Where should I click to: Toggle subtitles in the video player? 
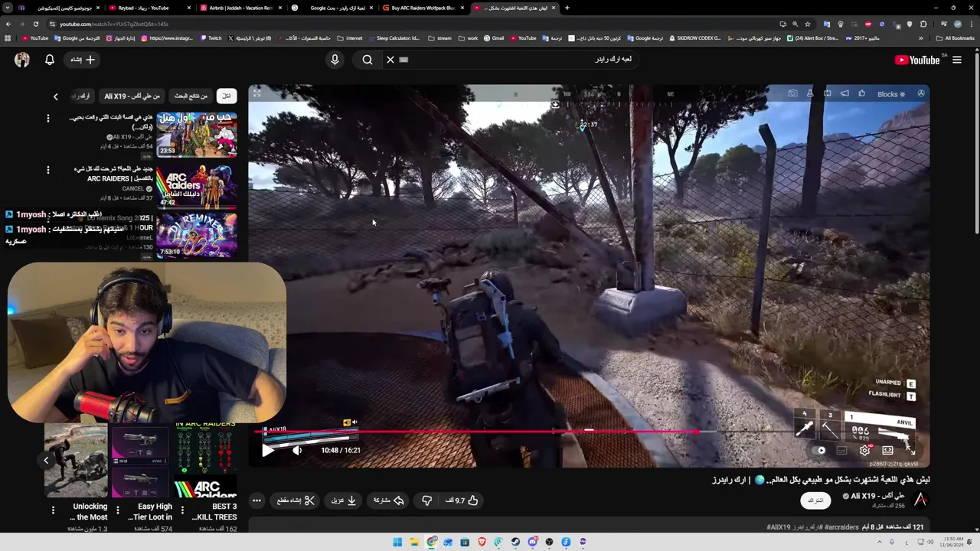click(x=841, y=451)
